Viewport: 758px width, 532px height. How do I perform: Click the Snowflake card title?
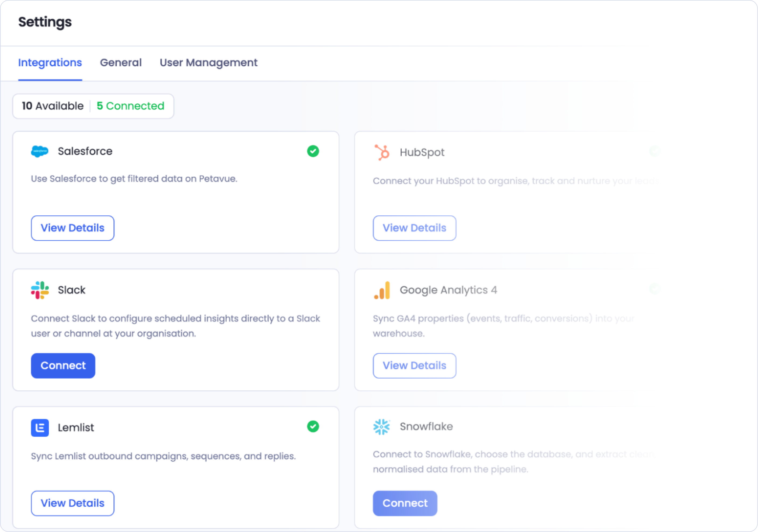[426, 427]
